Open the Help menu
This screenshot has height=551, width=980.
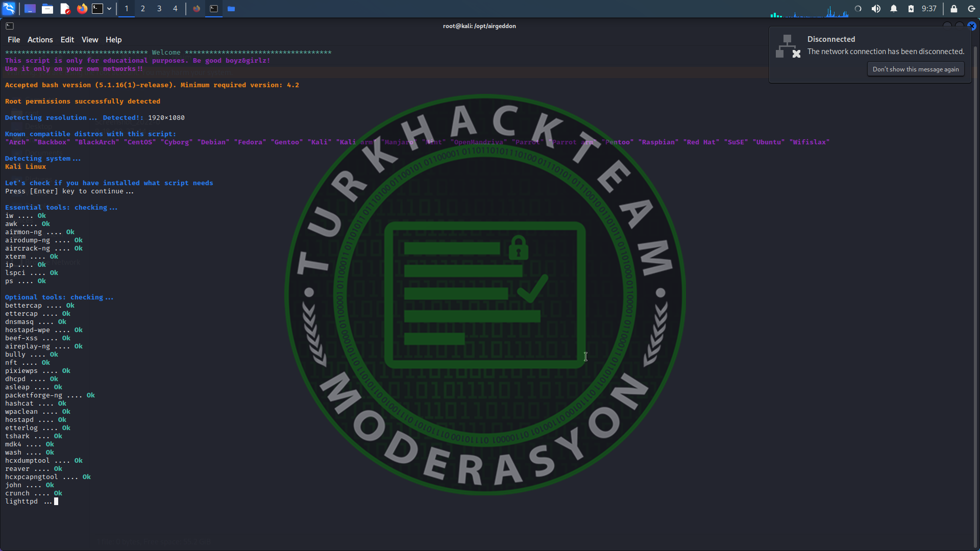coord(114,40)
